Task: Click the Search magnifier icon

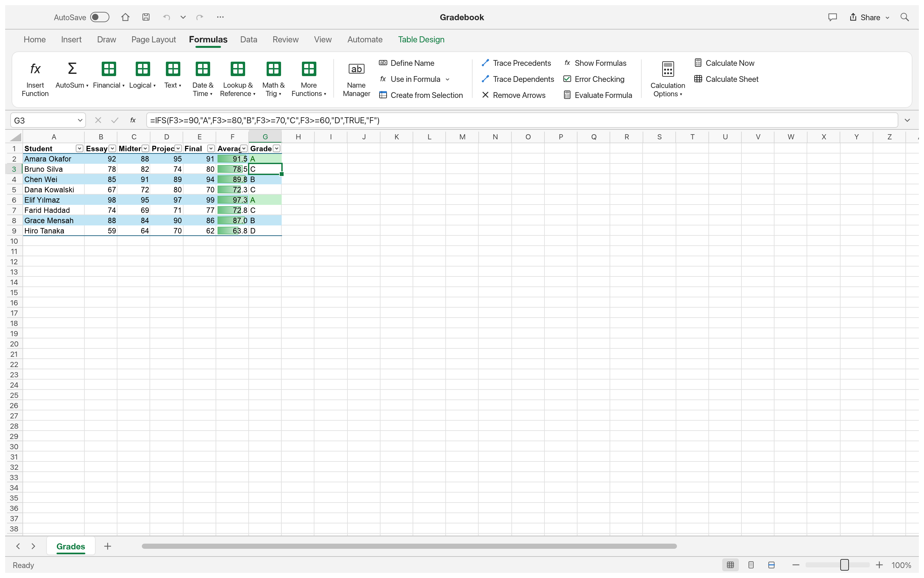Action: coord(904,17)
